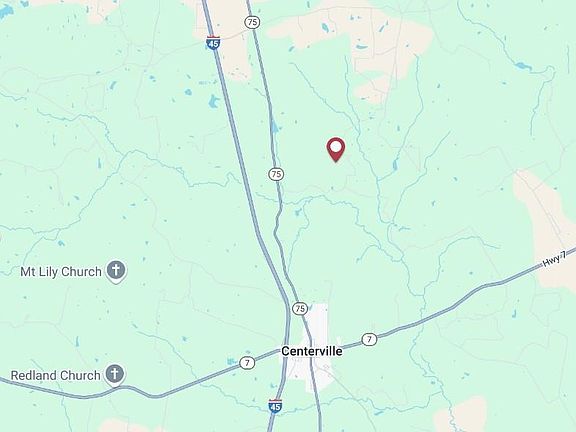Select the Redland Church cross icon
Image resolution: width=576 pixels, height=432 pixels.
tap(115, 375)
